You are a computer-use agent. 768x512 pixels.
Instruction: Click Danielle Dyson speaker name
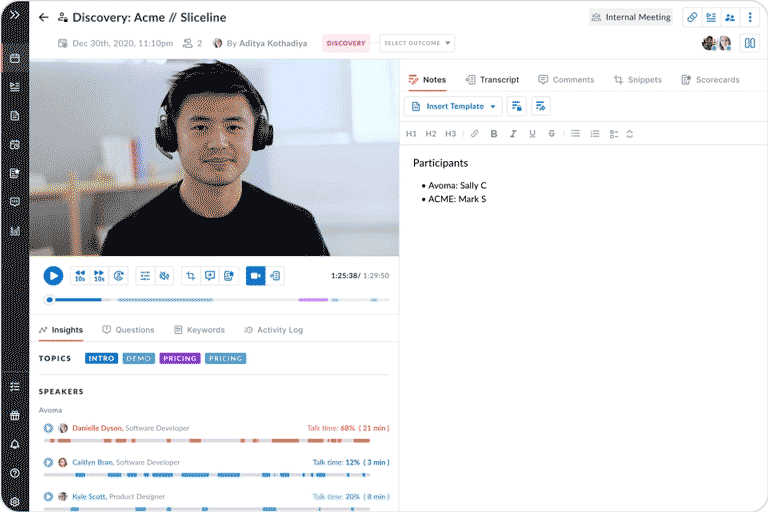point(97,428)
